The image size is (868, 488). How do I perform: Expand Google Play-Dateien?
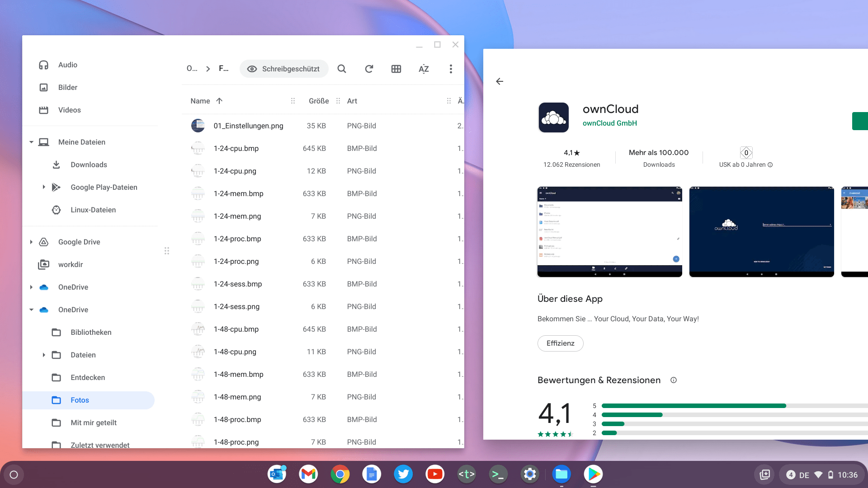tap(44, 187)
